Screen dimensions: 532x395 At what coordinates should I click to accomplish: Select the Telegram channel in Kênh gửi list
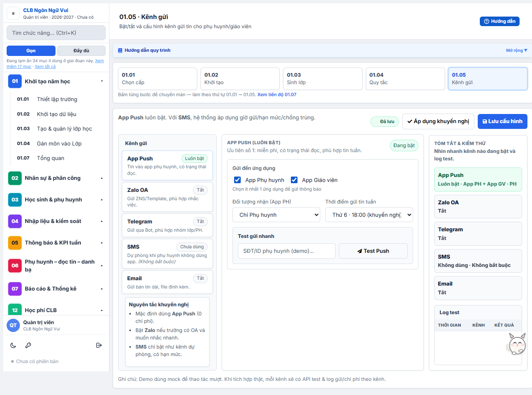click(167, 225)
